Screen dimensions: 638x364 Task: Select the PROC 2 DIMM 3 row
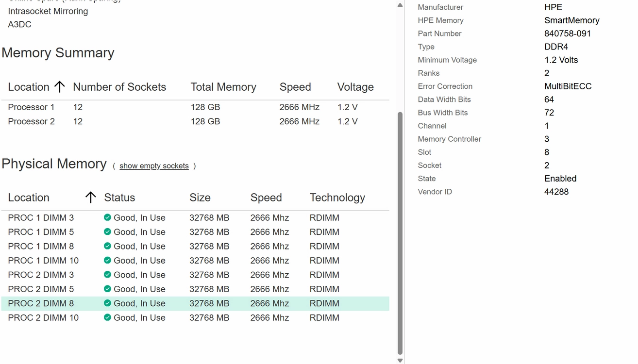pos(195,275)
